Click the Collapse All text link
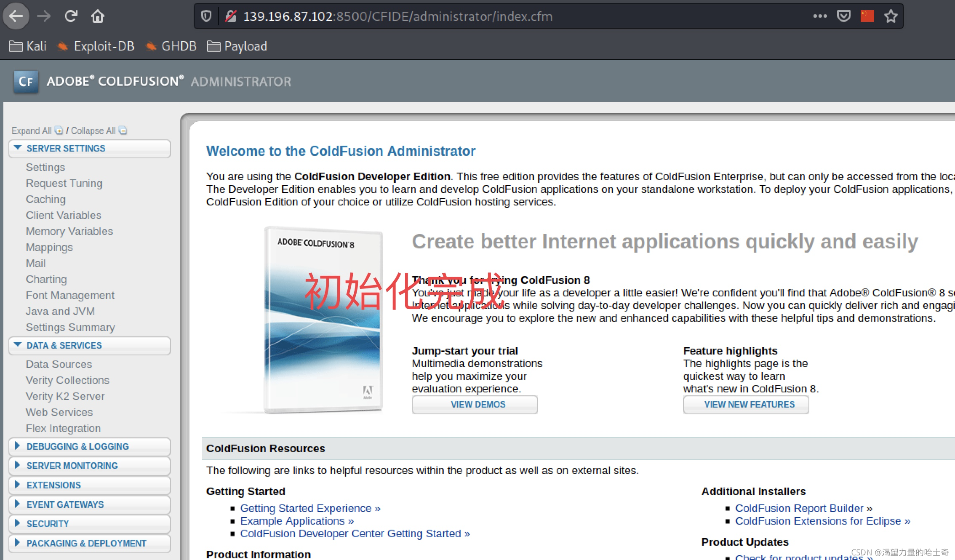This screenshot has height=560, width=955. (93, 131)
